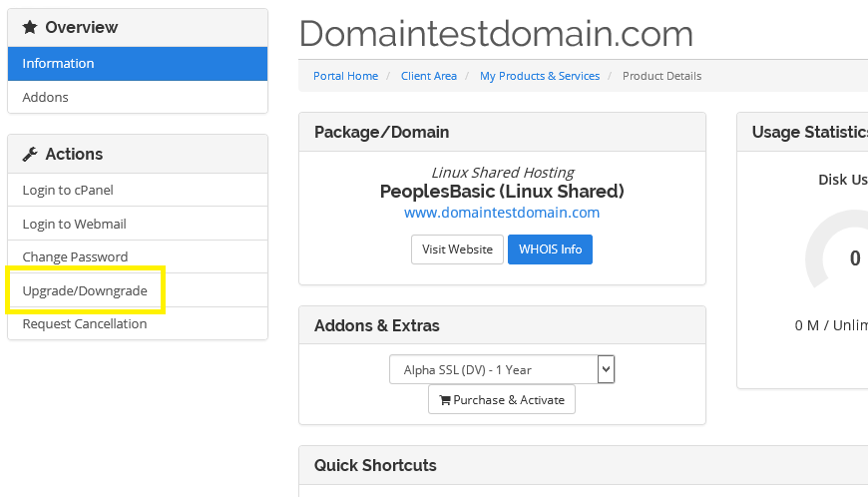Choose Login to cPanel action

pos(138,190)
